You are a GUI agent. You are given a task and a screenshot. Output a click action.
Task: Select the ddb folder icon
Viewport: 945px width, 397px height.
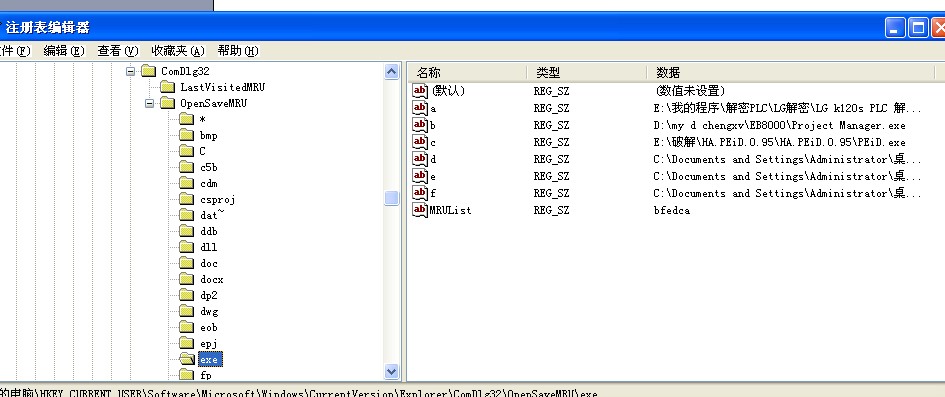187,231
